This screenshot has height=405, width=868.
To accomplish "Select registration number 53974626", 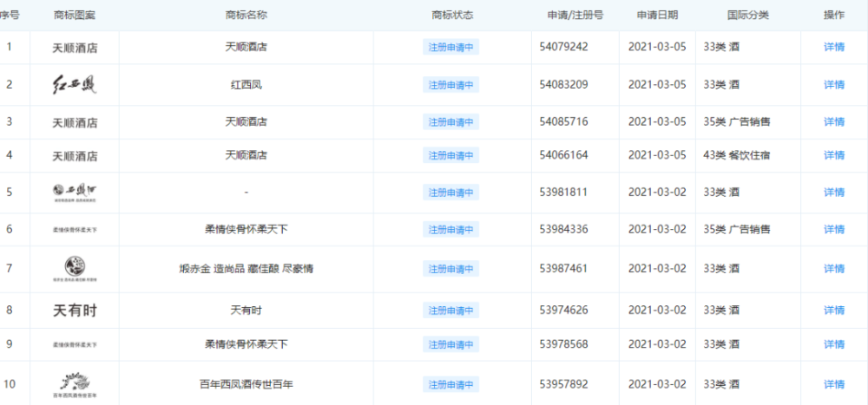I will pos(563,310).
